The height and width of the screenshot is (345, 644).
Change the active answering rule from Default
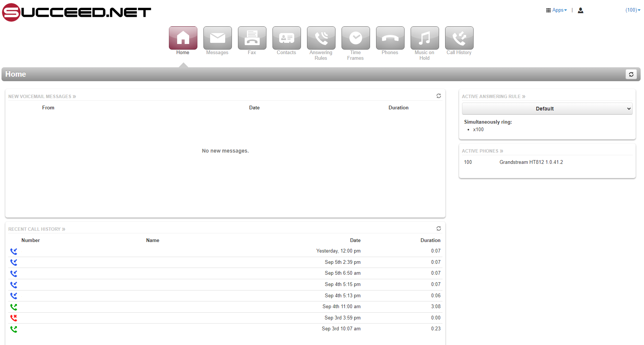tap(547, 109)
